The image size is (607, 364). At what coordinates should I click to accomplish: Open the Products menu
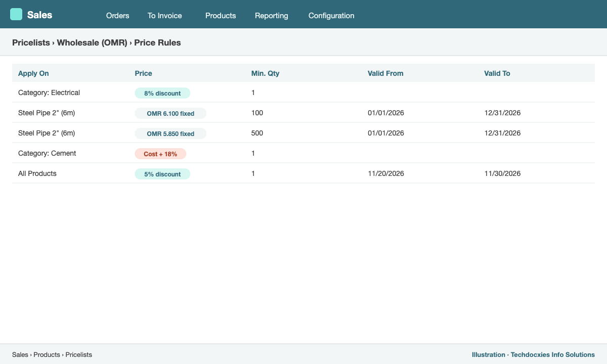tap(221, 16)
